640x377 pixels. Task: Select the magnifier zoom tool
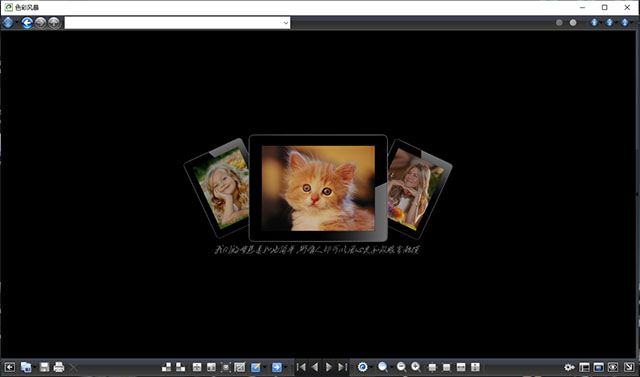tap(383, 367)
